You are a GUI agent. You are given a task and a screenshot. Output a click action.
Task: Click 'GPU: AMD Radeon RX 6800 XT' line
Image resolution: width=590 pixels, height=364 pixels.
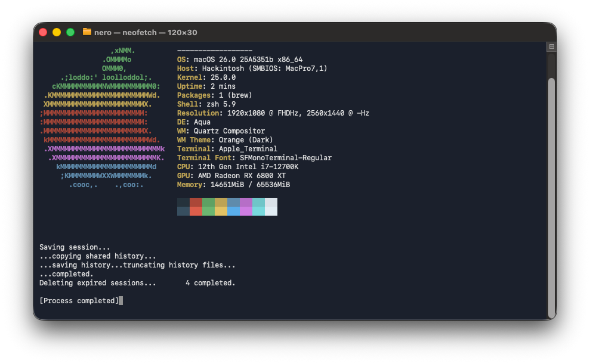point(231,176)
